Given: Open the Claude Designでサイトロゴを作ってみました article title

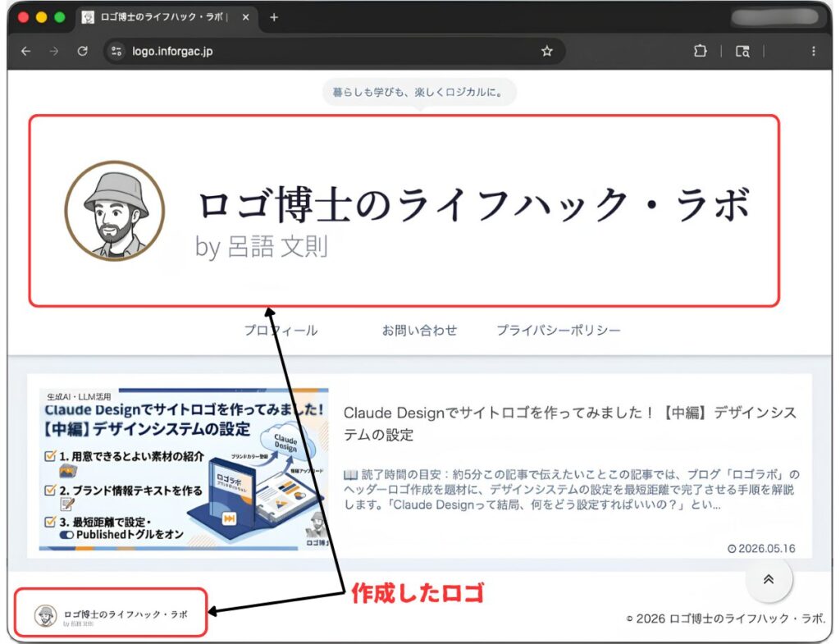Looking at the screenshot, I should (570, 423).
